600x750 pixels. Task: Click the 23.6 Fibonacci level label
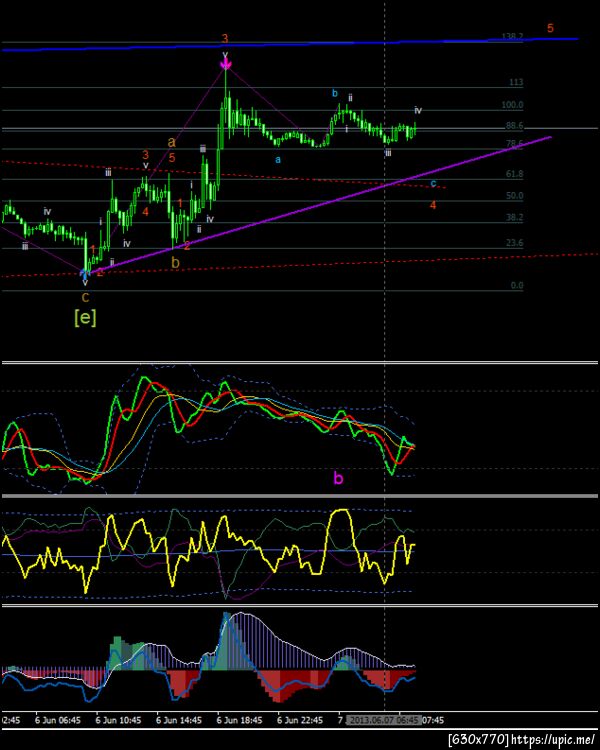coord(514,243)
